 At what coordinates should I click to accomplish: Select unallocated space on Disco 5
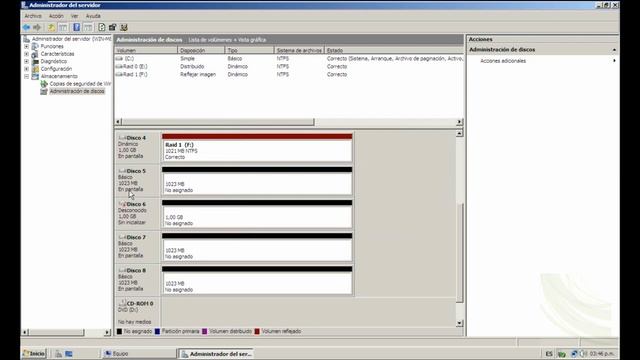pyautogui.click(x=257, y=181)
